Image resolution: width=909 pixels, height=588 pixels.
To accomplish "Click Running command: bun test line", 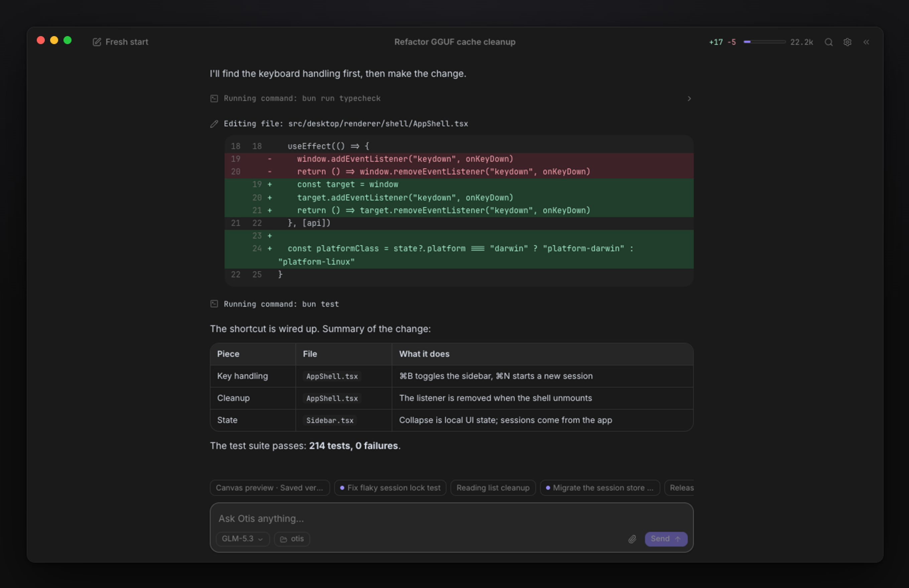I will [x=281, y=304].
